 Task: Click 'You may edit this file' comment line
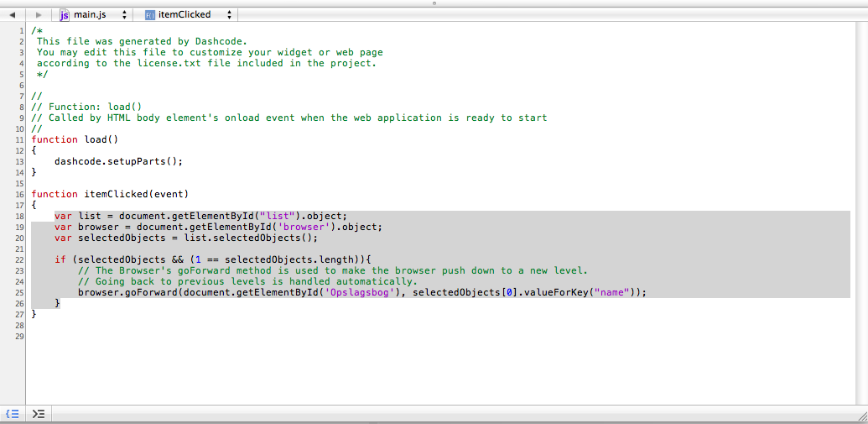tap(210, 52)
